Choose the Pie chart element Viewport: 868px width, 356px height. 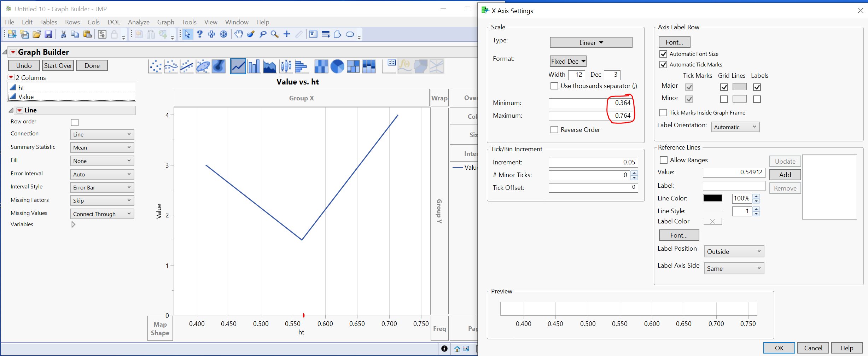pos(337,66)
